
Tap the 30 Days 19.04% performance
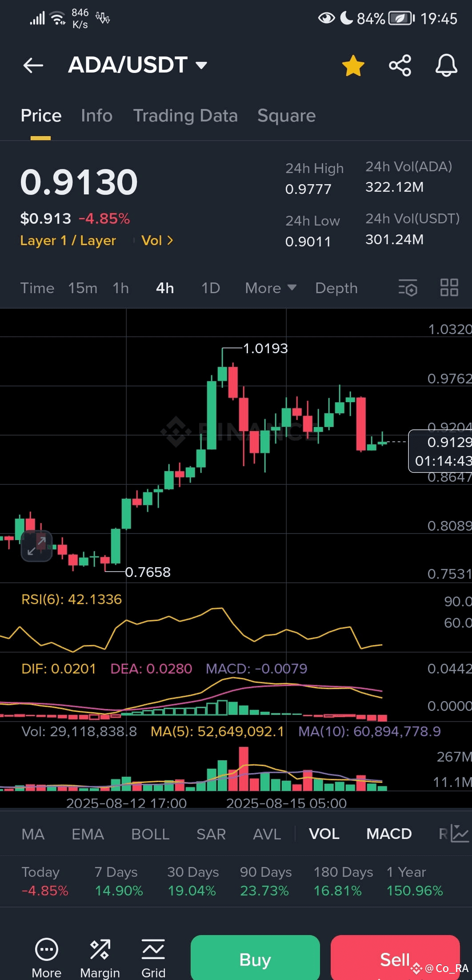[193, 881]
